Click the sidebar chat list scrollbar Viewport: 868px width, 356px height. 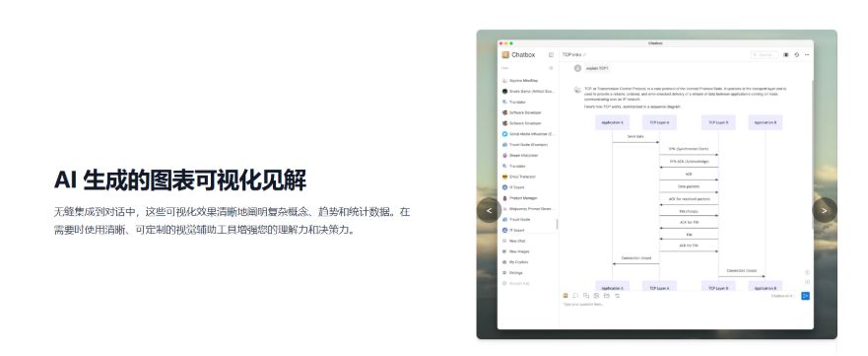coord(558,224)
